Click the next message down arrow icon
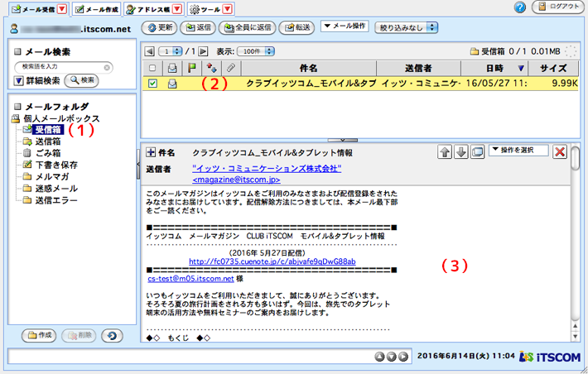This screenshot has height=374, width=588. click(460, 152)
